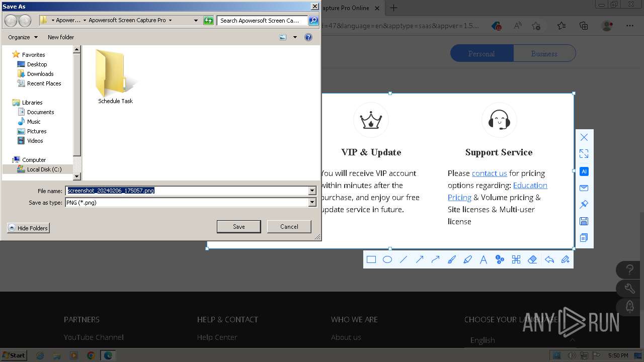Select the Mosaic blur tool

(x=516, y=259)
